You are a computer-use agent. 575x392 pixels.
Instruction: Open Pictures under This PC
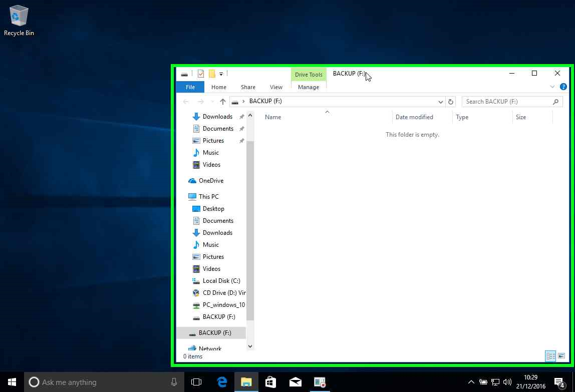(213, 257)
